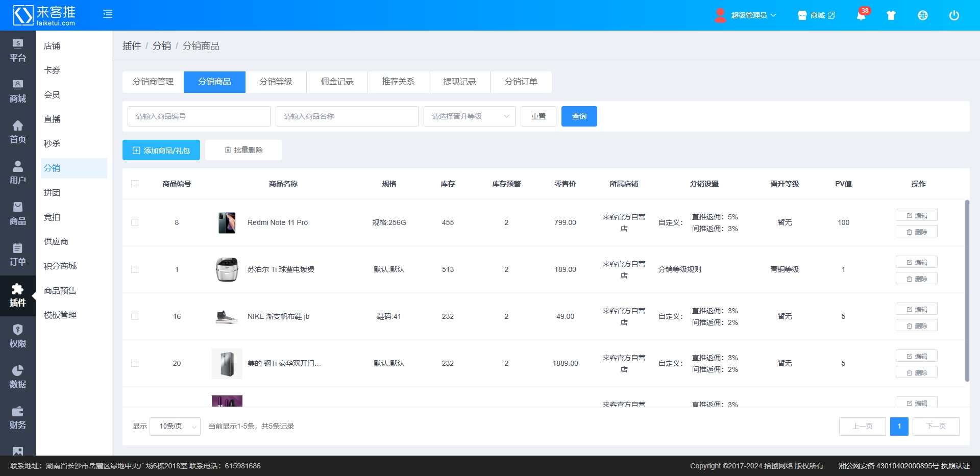Open the 分销等级 tab
This screenshot has height=476, width=980.
tap(276, 82)
